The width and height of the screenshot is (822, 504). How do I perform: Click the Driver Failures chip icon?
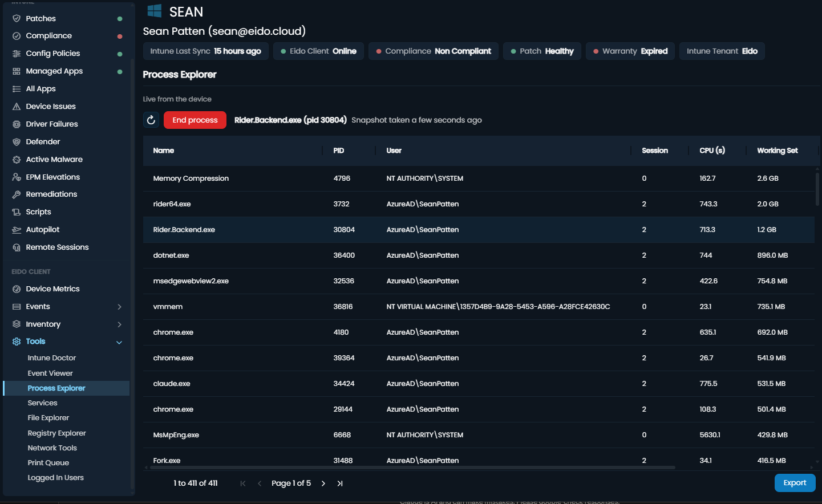pyautogui.click(x=17, y=124)
